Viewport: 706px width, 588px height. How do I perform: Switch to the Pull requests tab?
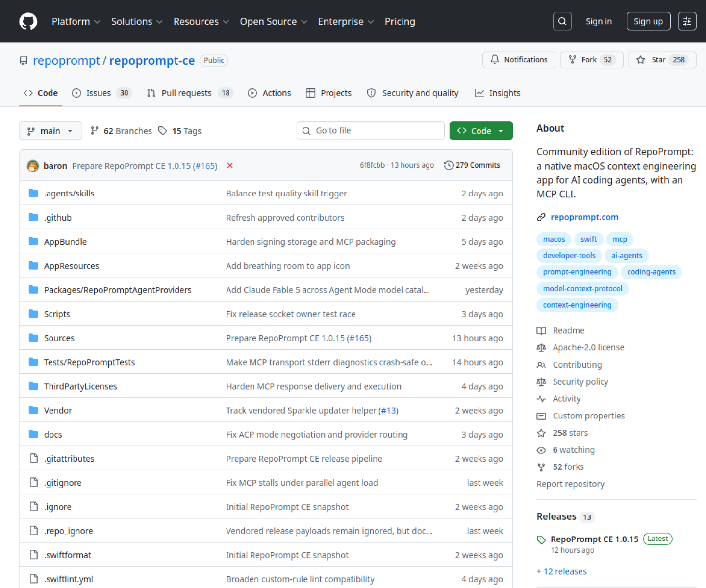click(x=190, y=93)
